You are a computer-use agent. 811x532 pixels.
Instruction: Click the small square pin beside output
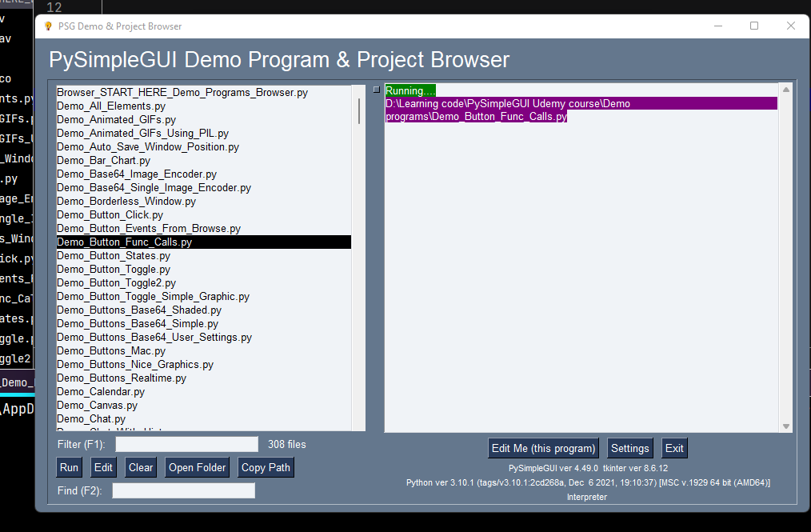(377, 90)
